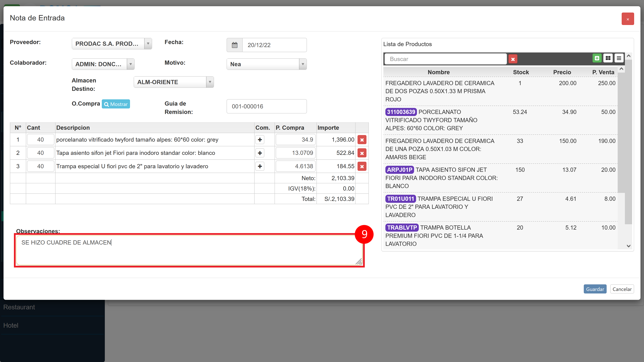Edit quantity of Tapa asiento row

click(40, 153)
